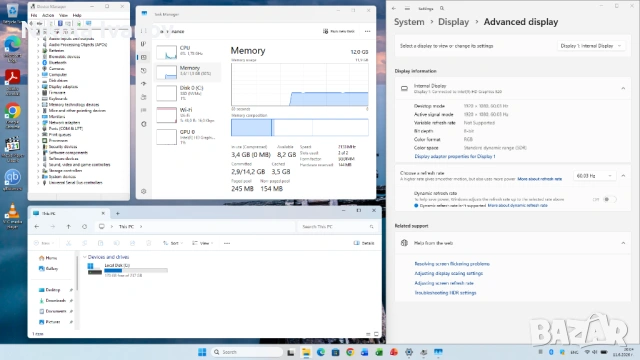Click Display breadcrumb in Settings
The image size is (640, 360).
coord(453,22)
